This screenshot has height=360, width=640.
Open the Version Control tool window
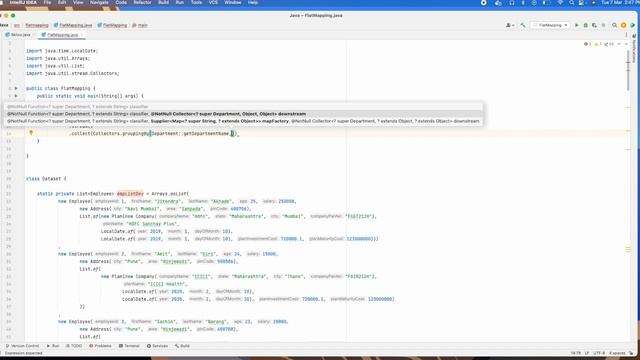(22, 346)
